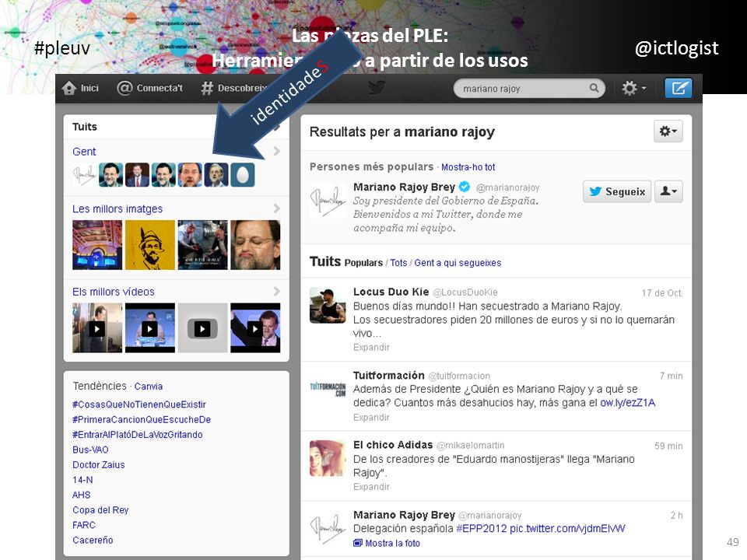The width and height of the screenshot is (747, 560).
Task: Open Locus Duo Kie's avatar
Action: pos(328,305)
